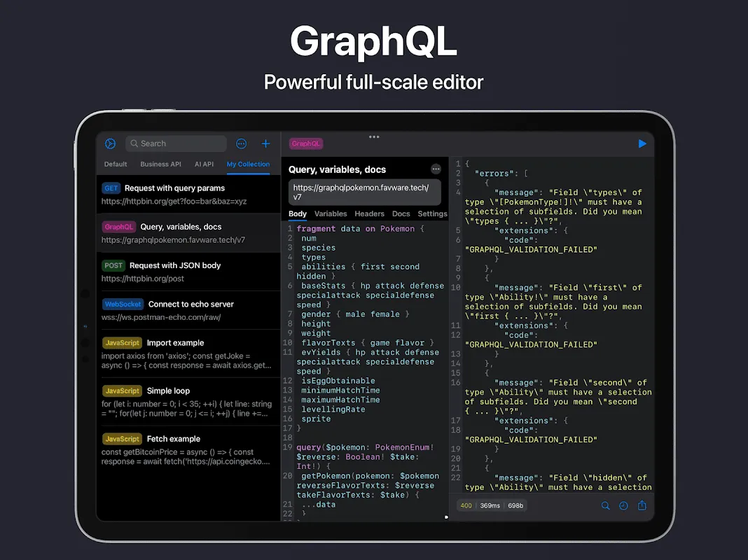Open the Variables tab
Image resolution: width=748 pixels, height=560 pixels.
(331, 213)
